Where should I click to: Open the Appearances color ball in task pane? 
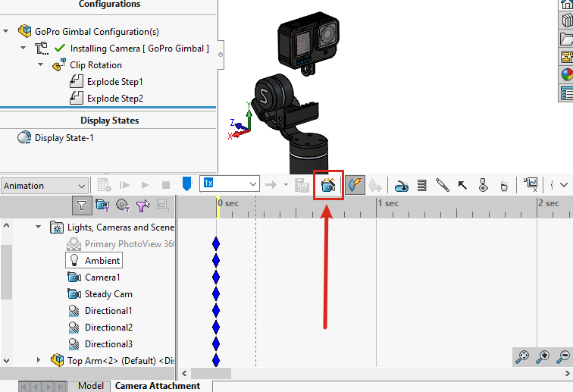pyautogui.click(x=566, y=75)
